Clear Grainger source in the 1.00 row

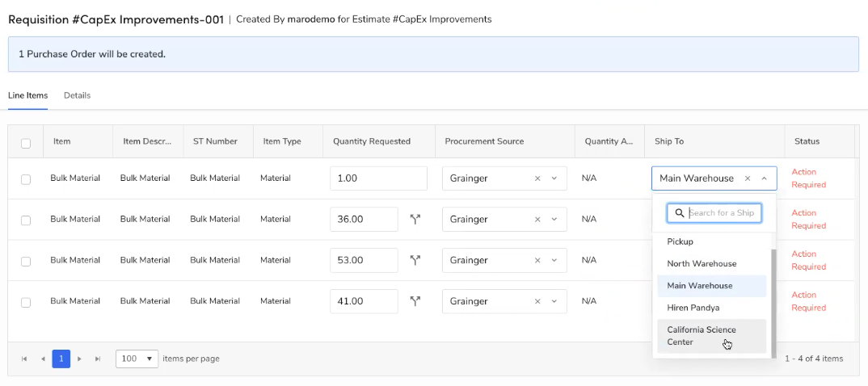point(537,178)
